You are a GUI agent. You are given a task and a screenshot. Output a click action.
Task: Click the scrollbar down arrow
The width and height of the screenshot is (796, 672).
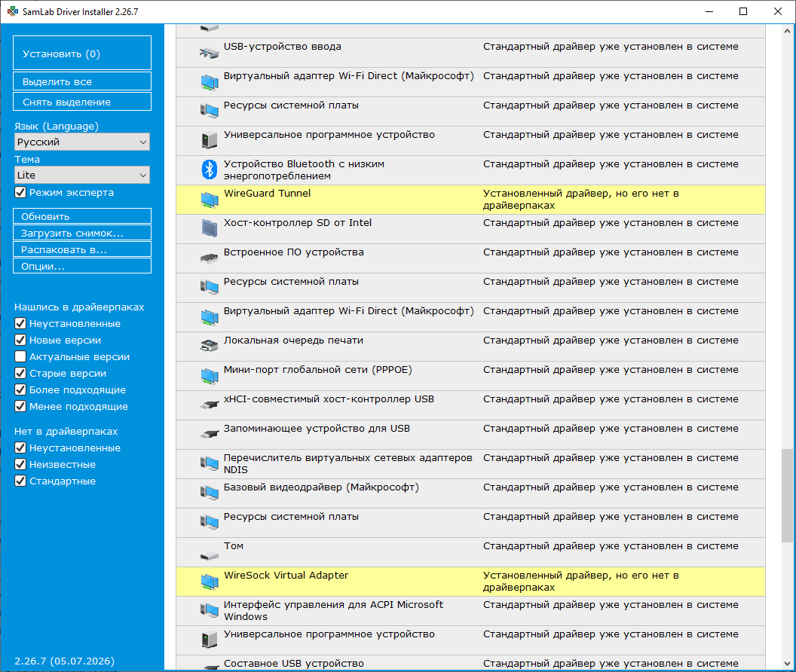coord(787,664)
